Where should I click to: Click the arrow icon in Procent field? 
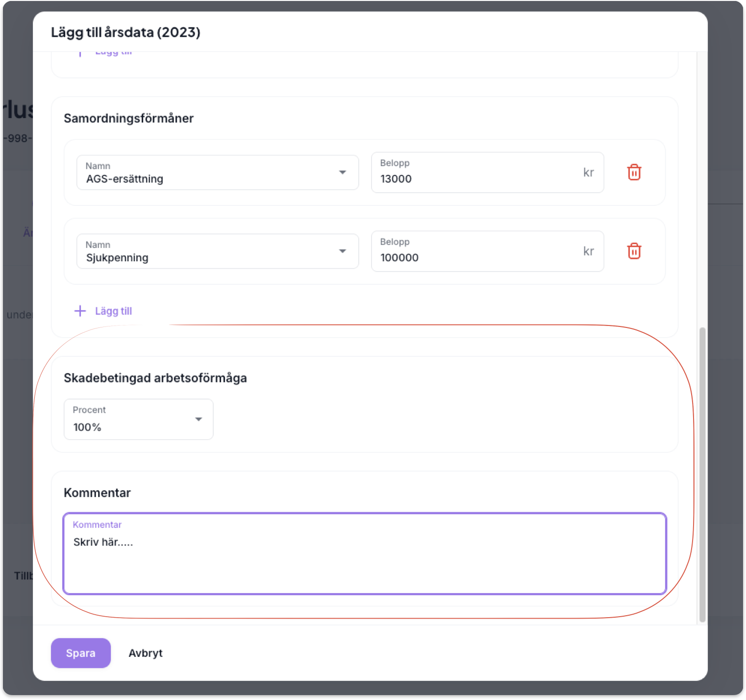[x=199, y=419]
